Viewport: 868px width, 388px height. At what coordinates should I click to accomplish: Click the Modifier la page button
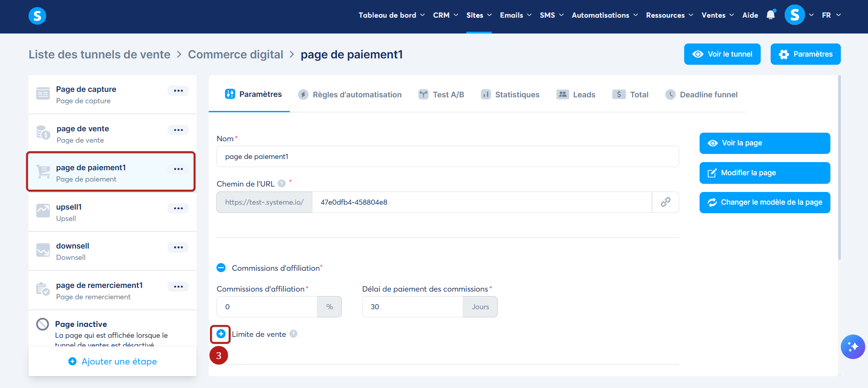[x=765, y=173]
